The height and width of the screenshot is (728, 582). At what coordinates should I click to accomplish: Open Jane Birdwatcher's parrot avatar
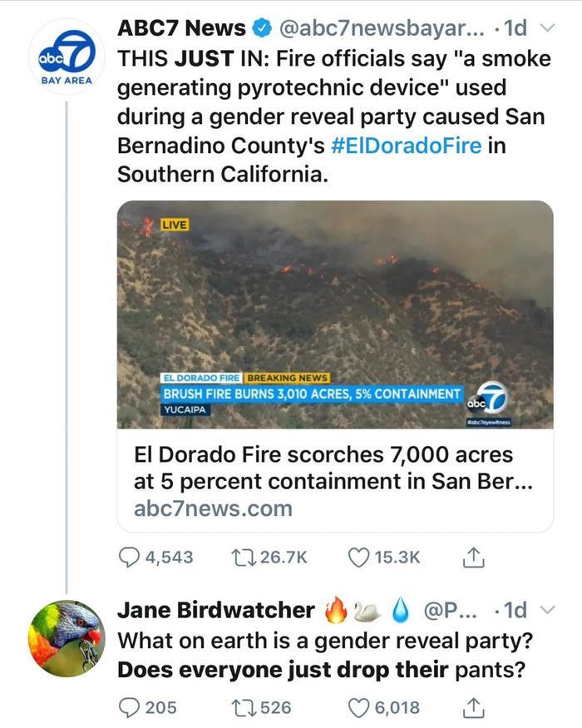[67, 637]
